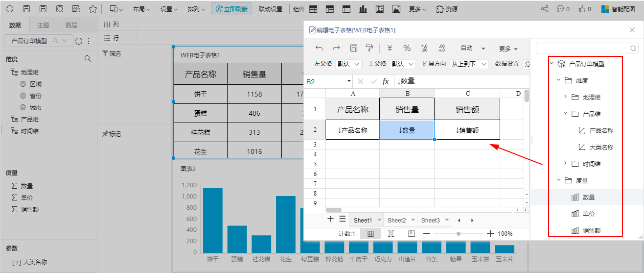Image resolution: width=644 pixels, height=273 pixels.
Task: Open the 自动 format dropdown
Action: [x=472, y=48]
